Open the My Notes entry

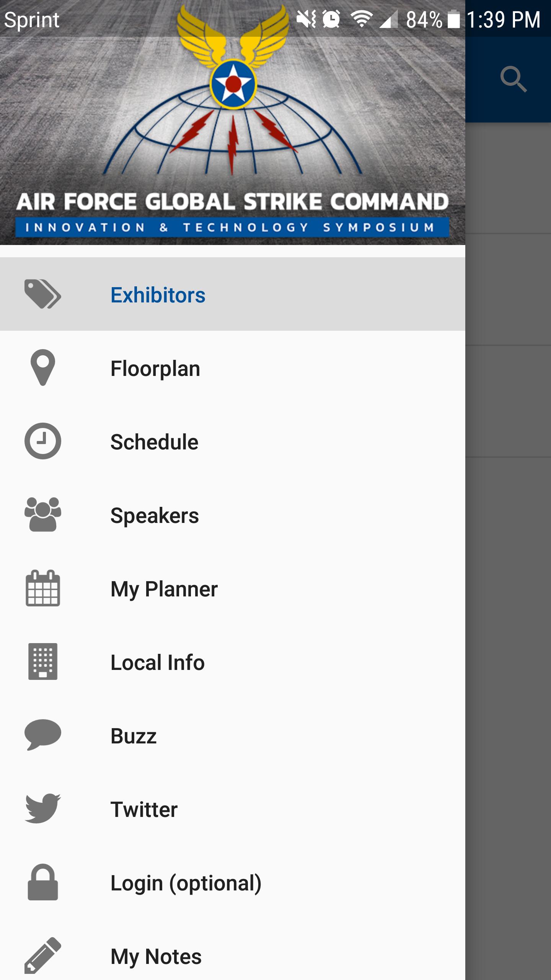click(x=156, y=956)
